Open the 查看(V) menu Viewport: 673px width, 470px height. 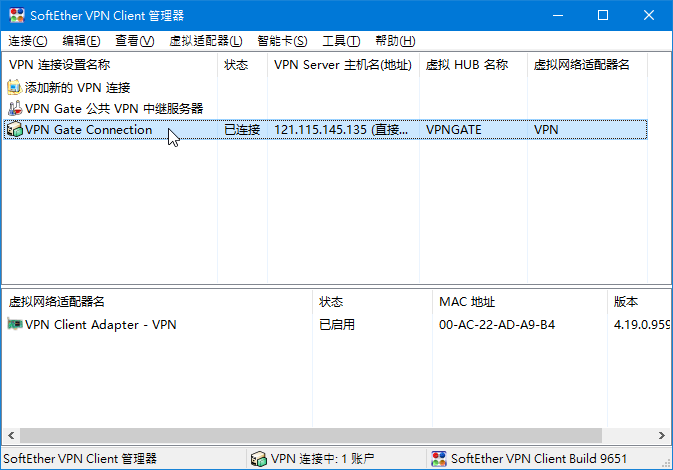click(134, 41)
